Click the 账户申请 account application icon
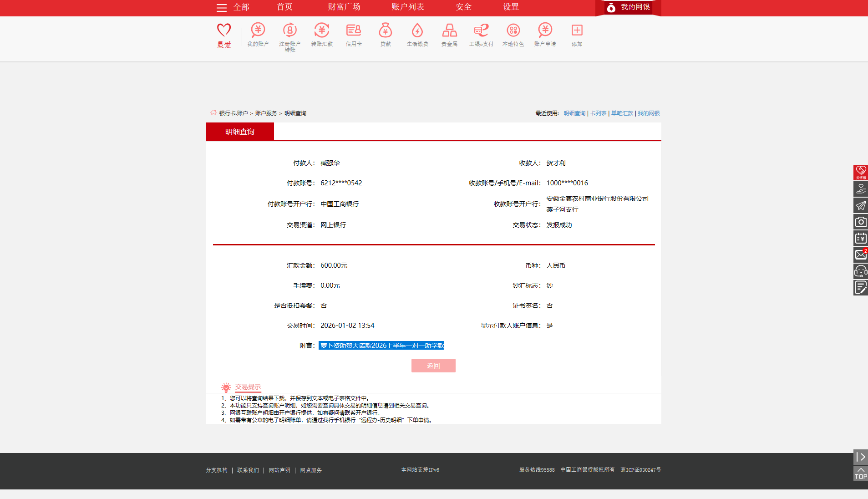This screenshot has height=499, width=868. (x=545, y=36)
